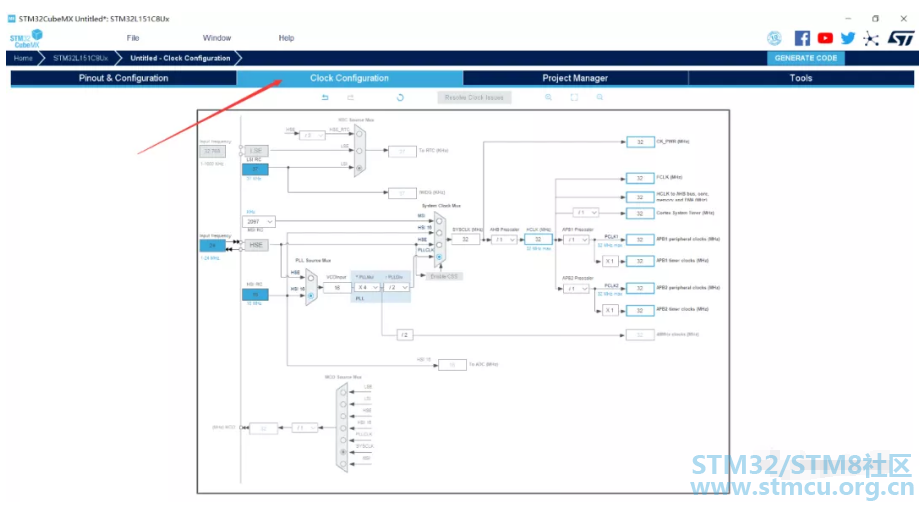Click the ST logo icon
This screenshot has height=510, width=923.
click(901, 38)
